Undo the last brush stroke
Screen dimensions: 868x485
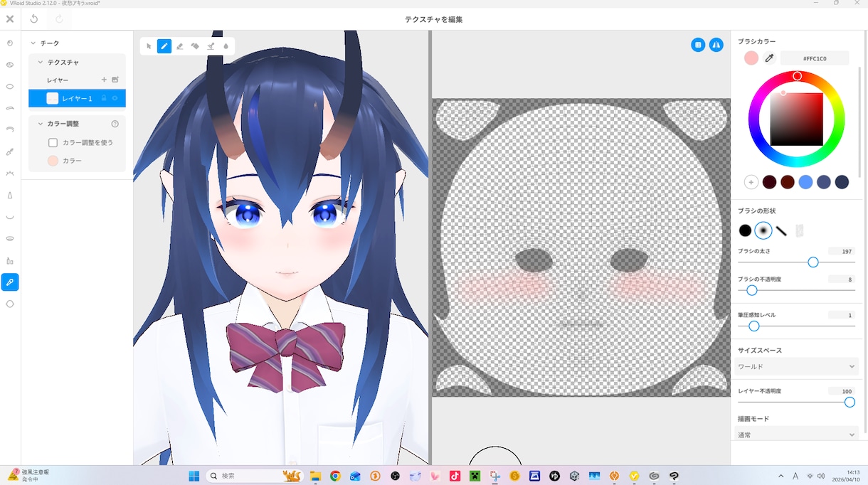(33, 19)
